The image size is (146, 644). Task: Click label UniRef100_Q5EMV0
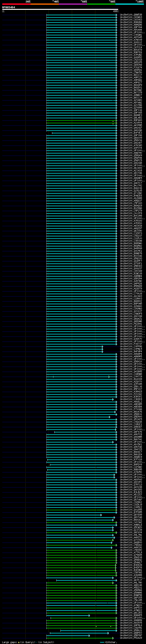coord(131,417)
